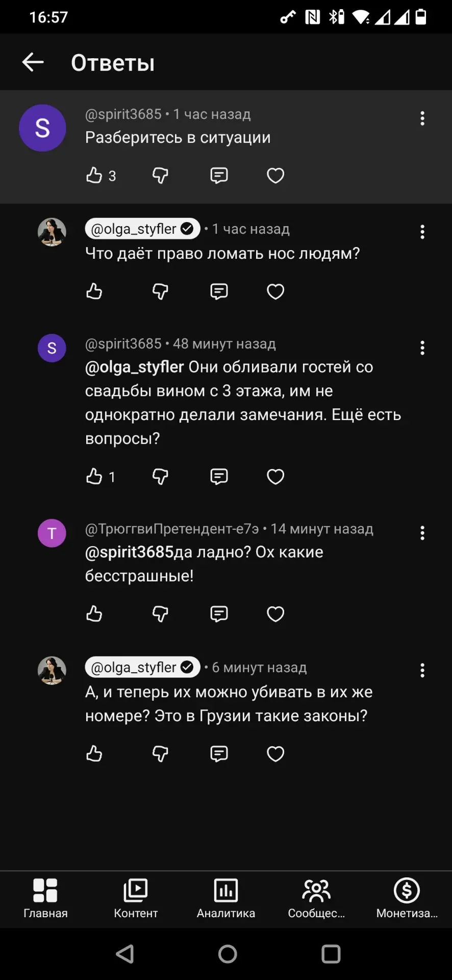452x980 pixels.
Task: Tap the Android home navigation button
Action: (x=228, y=953)
